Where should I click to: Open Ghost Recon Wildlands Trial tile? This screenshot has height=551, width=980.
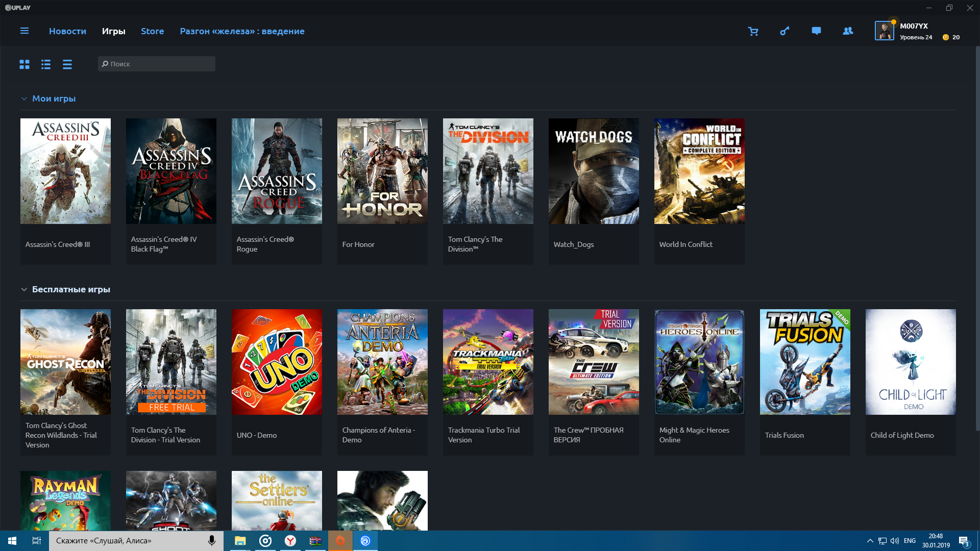(x=65, y=382)
